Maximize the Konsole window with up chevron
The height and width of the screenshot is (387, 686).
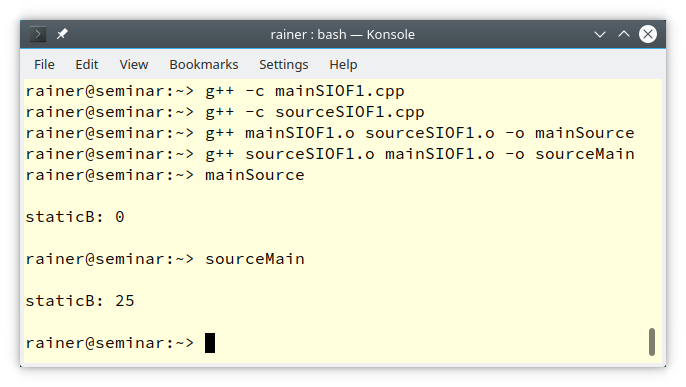624,34
